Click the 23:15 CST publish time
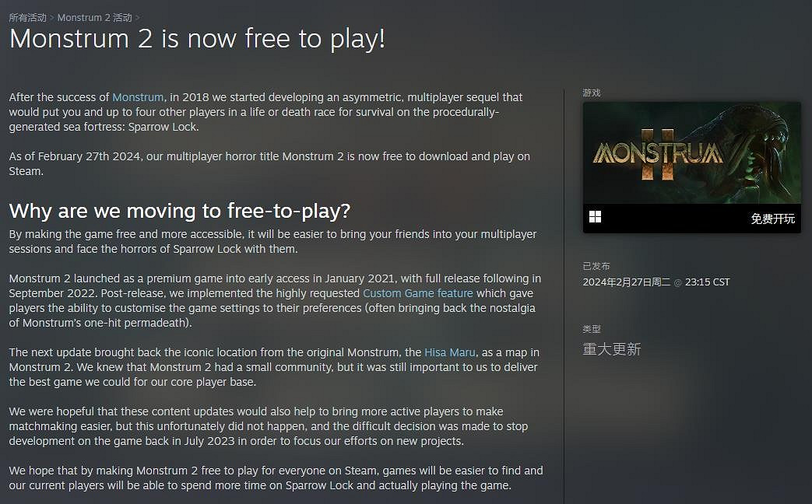Image resolution: width=812 pixels, height=504 pixels. click(708, 282)
